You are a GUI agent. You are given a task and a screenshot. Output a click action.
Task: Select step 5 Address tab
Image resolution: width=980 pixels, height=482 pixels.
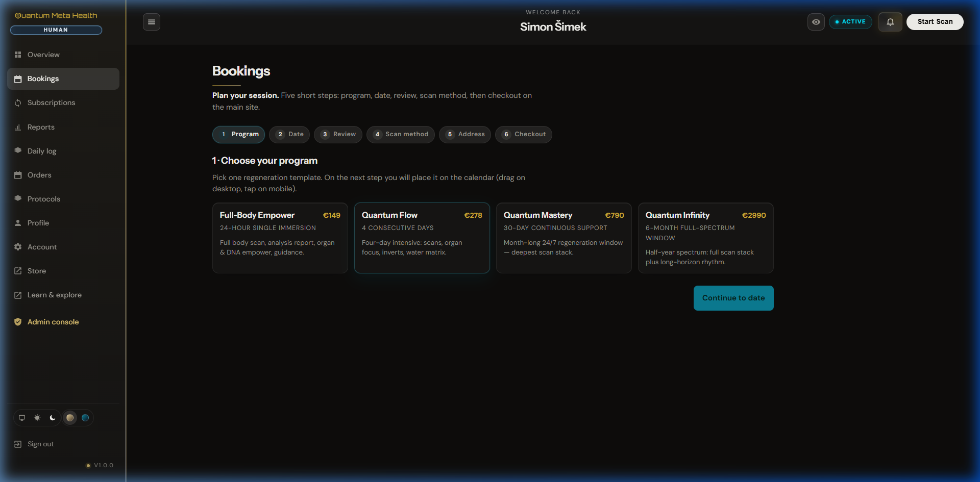click(x=465, y=135)
